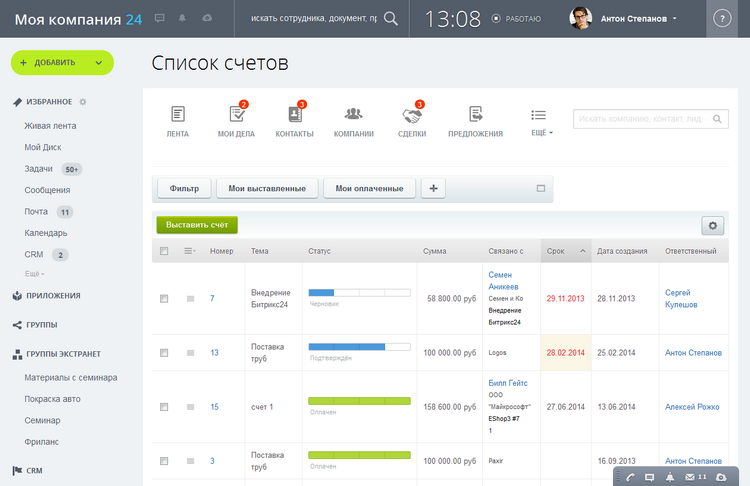Image resolution: width=750 pixels, height=486 pixels.
Task: Open Мои дела with red badge
Action: [237, 113]
